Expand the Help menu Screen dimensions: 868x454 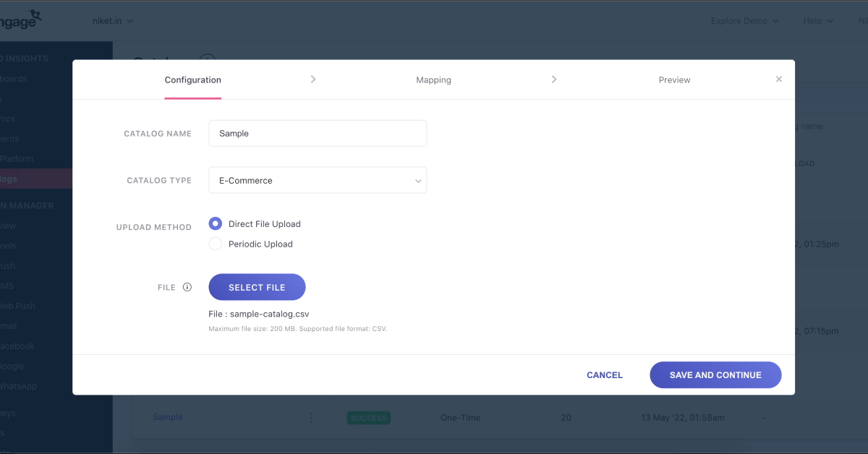tap(818, 21)
